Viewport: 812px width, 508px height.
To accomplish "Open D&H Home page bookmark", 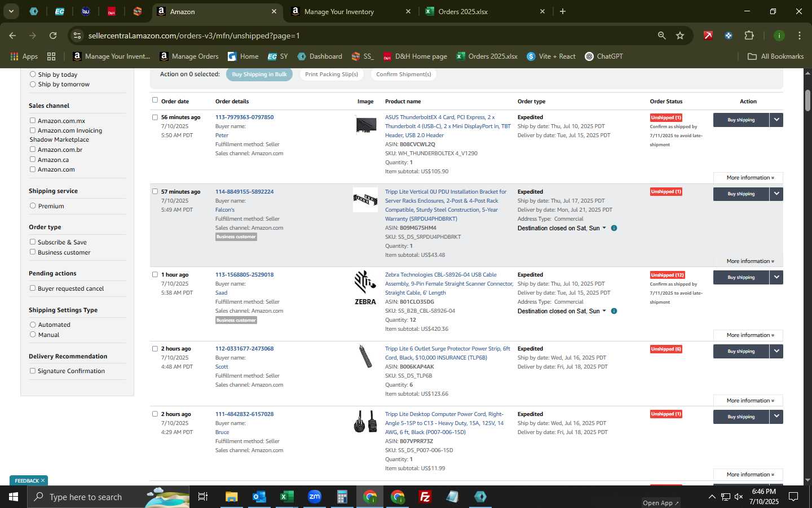I will (x=415, y=56).
